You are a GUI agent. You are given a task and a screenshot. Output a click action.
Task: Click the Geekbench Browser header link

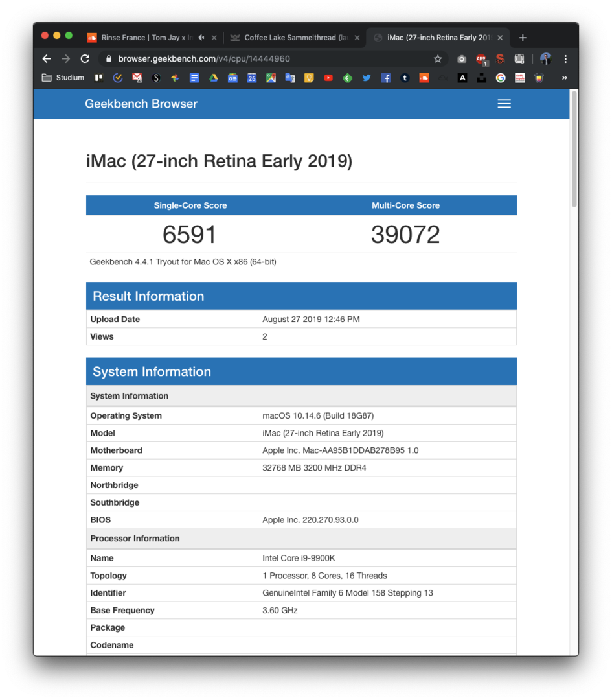[x=141, y=104]
